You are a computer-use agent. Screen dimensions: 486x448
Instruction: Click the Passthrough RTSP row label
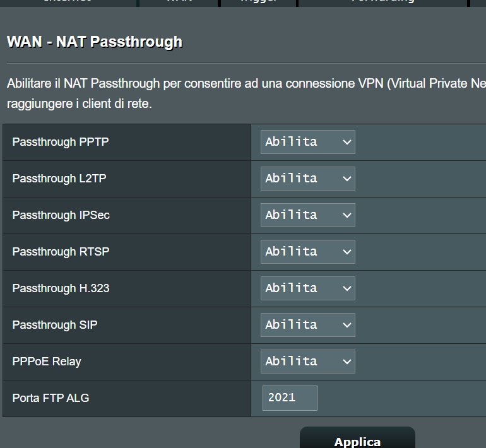pos(61,252)
